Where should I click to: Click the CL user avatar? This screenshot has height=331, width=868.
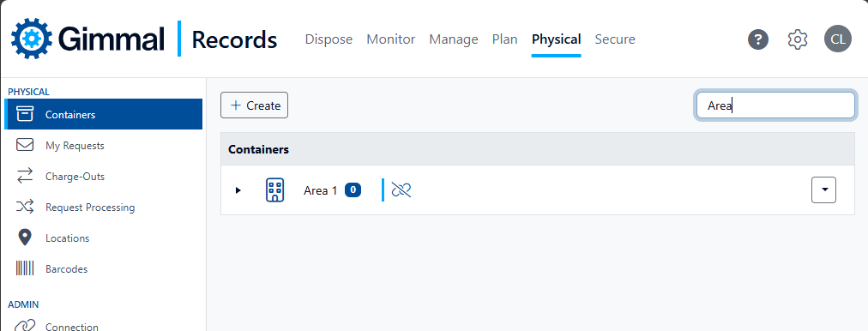click(838, 39)
